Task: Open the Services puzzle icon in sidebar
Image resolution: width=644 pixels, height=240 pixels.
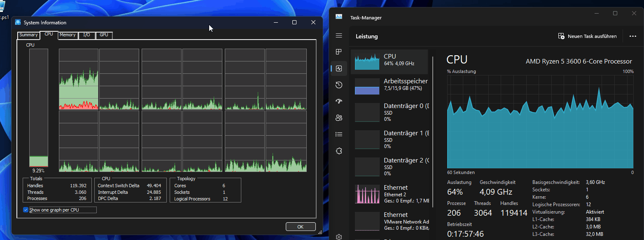Action: coord(339,151)
